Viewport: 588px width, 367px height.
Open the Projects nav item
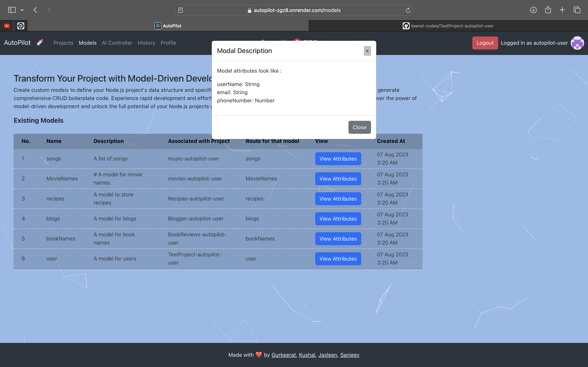pyautogui.click(x=63, y=43)
